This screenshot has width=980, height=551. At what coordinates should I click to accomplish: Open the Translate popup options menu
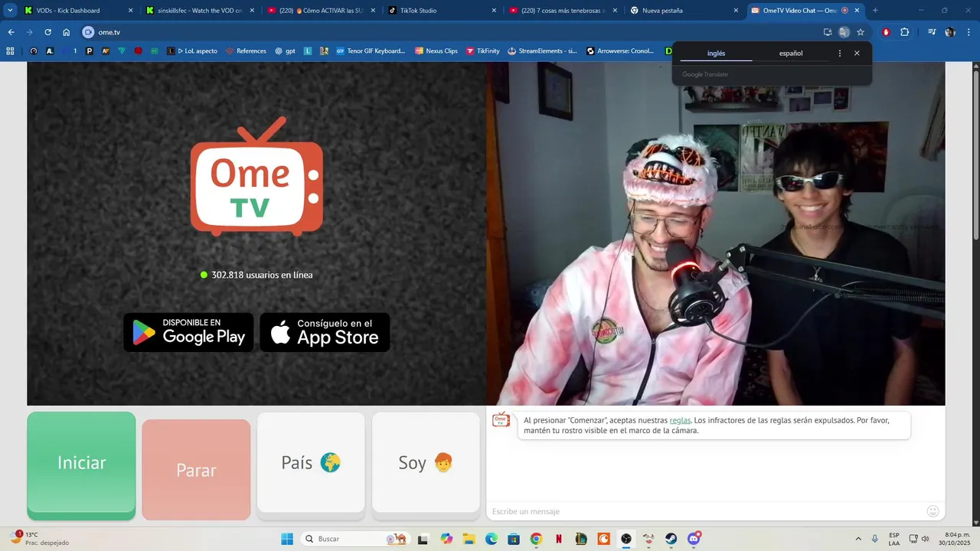(x=840, y=54)
